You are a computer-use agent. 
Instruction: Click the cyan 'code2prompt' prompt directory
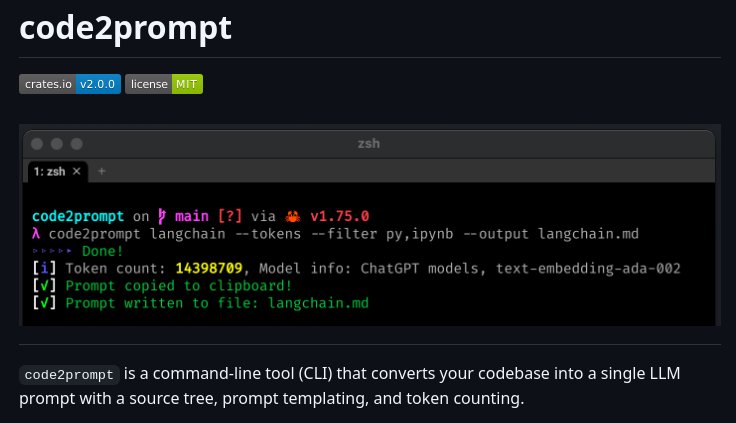point(78,216)
